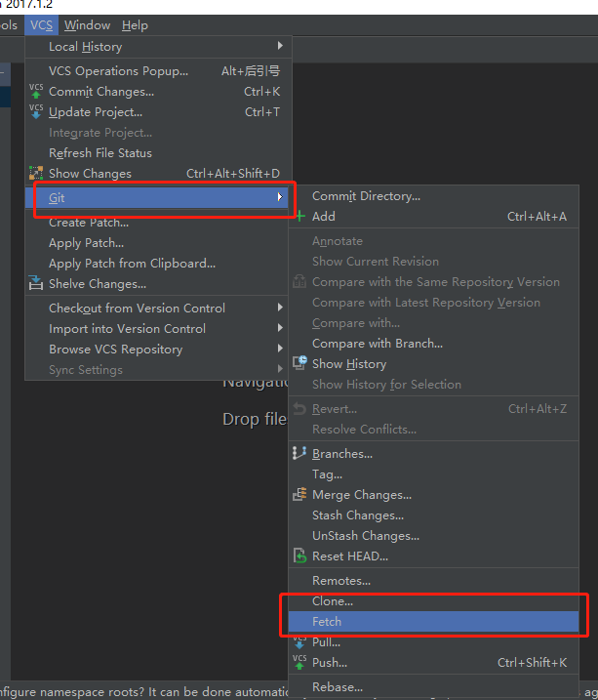The width and height of the screenshot is (598, 700).
Task: Click the Push VCS arrow icon
Action: 299,662
